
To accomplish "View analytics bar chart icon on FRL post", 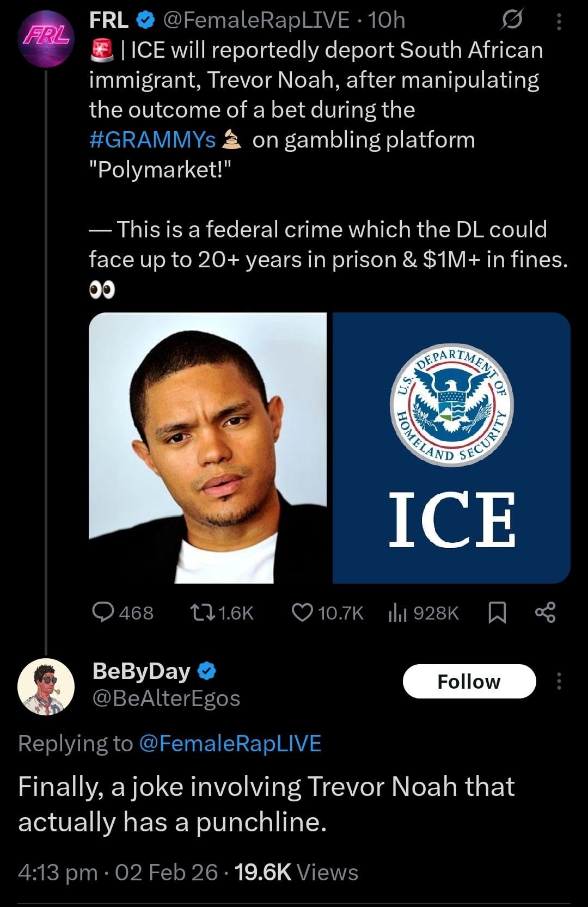I will [398, 613].
